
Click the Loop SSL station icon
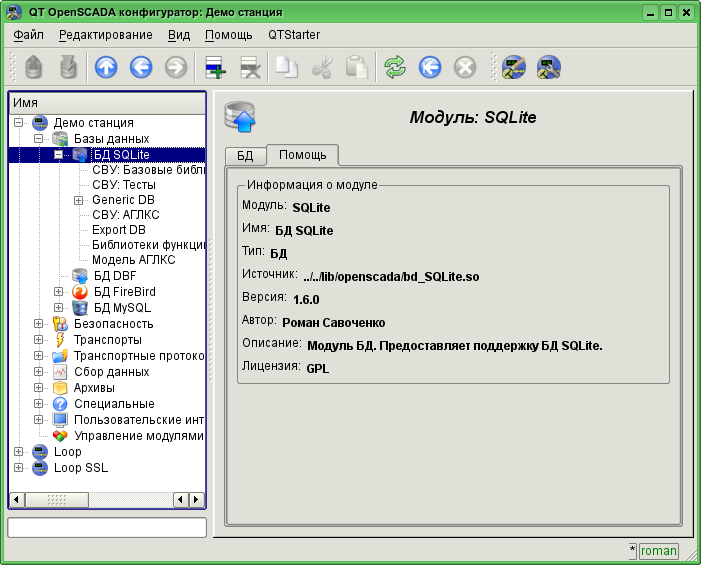click(x=40, y=468)
